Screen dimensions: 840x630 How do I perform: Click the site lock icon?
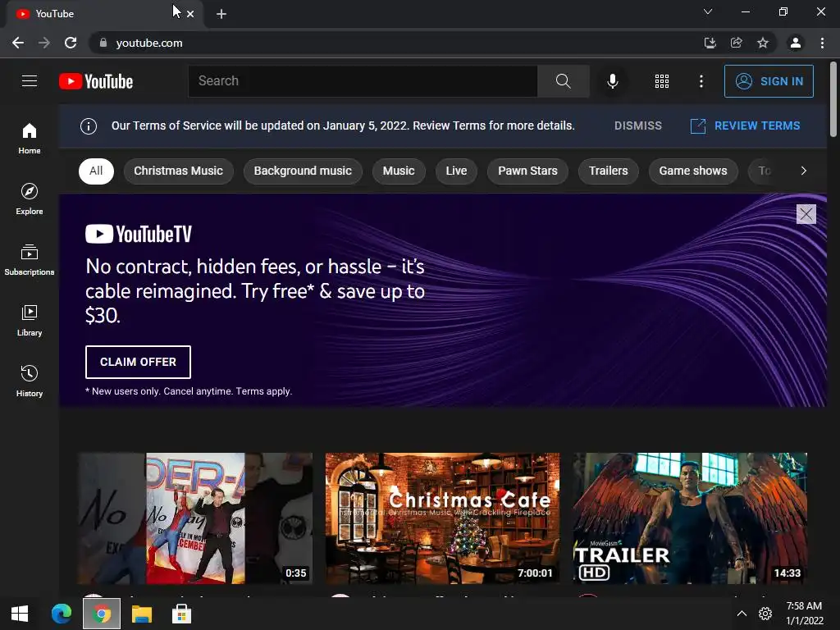click(103, 43)
